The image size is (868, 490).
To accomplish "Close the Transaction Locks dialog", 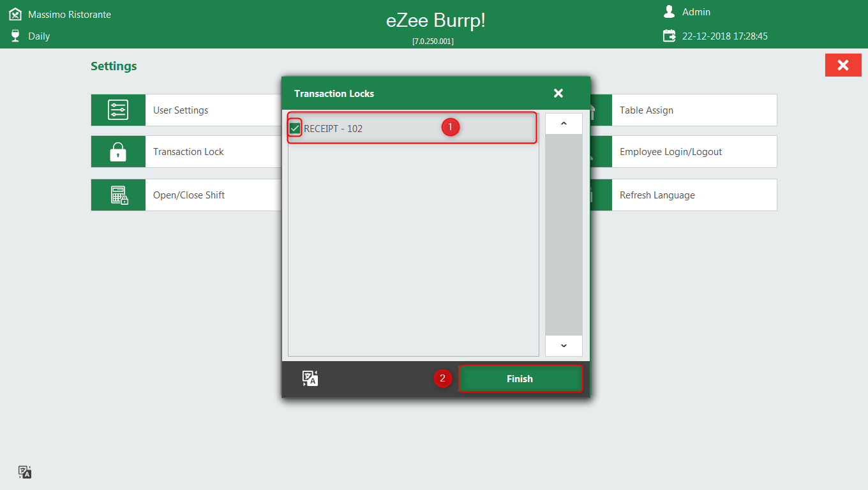I will (x=558, y=93).
